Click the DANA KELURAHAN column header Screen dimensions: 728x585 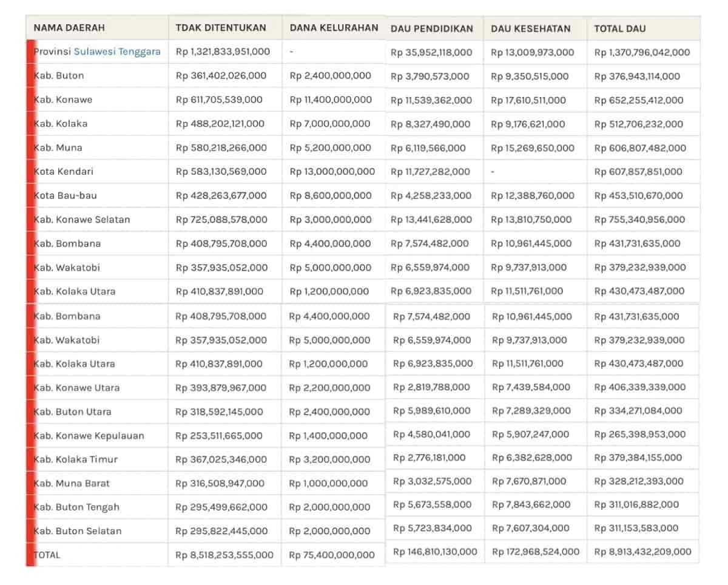[x=334, y=28]
